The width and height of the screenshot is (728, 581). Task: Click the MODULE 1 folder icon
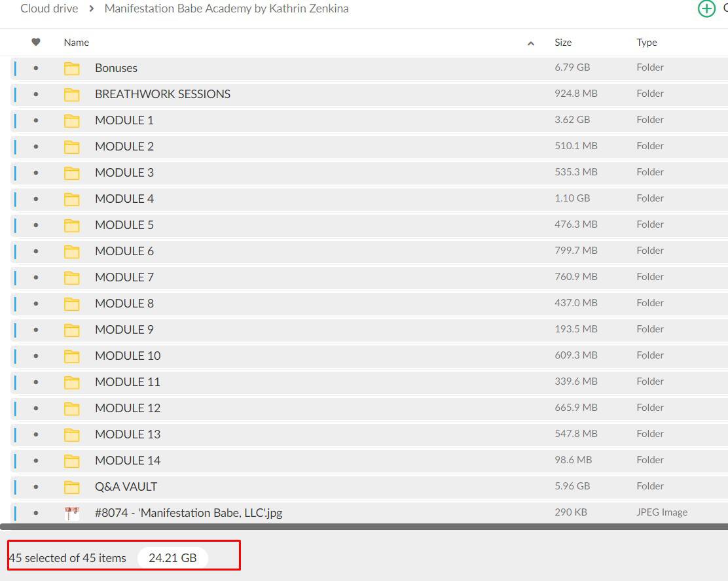71,120
